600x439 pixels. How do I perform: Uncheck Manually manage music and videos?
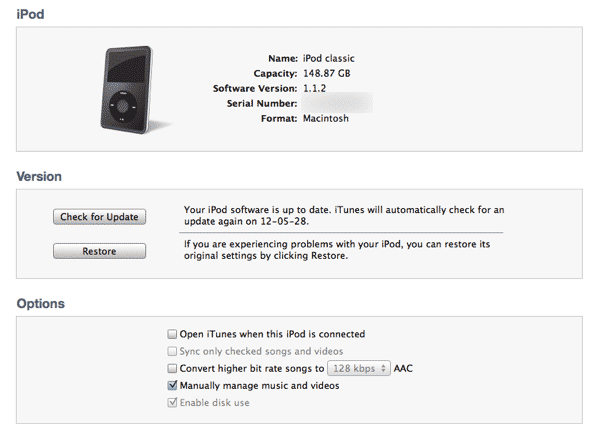click(x=173, y=385)
